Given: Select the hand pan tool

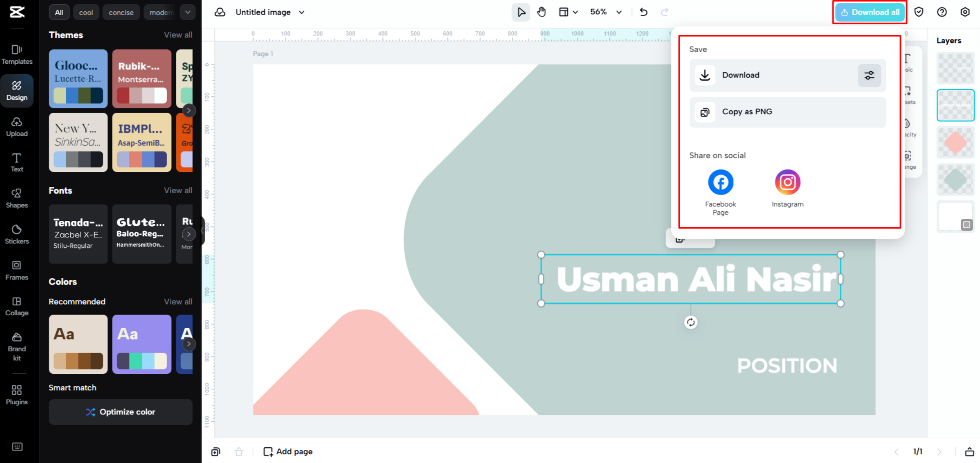Looking at the screenshot, I should point(542,12).
